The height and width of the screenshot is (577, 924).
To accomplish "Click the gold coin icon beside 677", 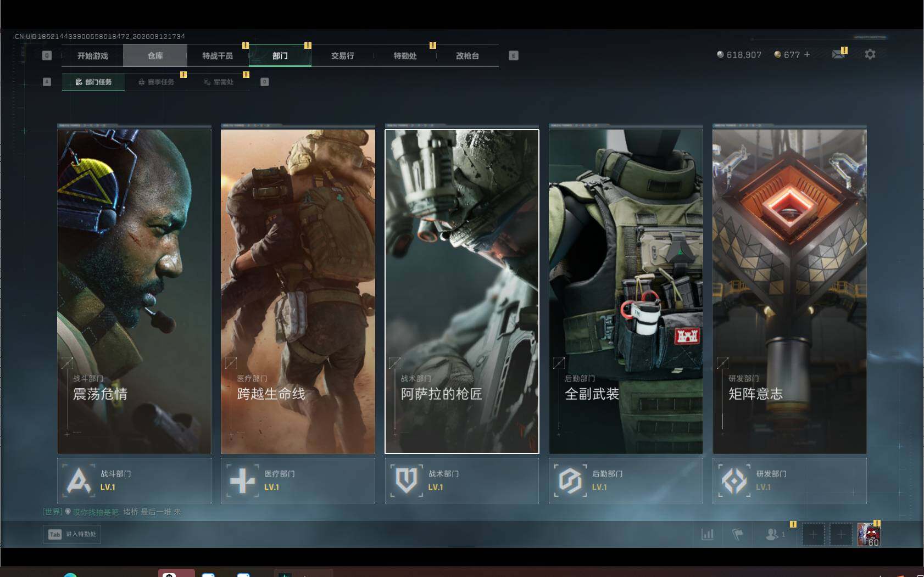I will click(777, 54).
